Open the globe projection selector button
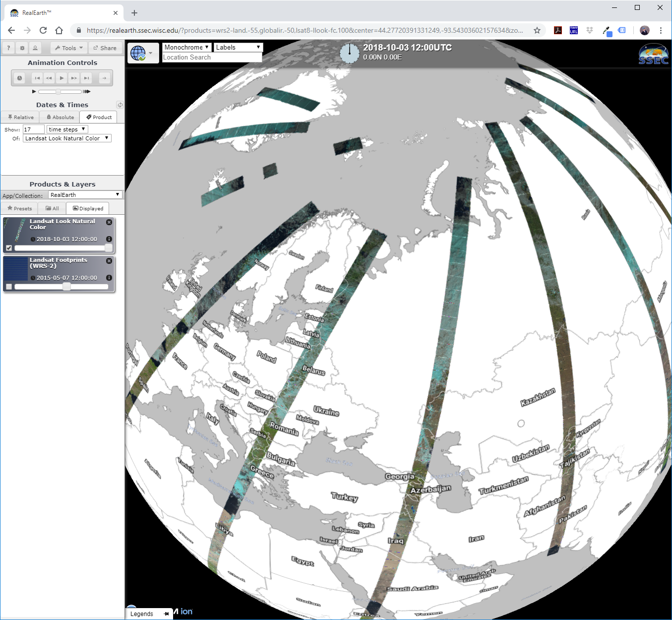 tap(143, 53)
